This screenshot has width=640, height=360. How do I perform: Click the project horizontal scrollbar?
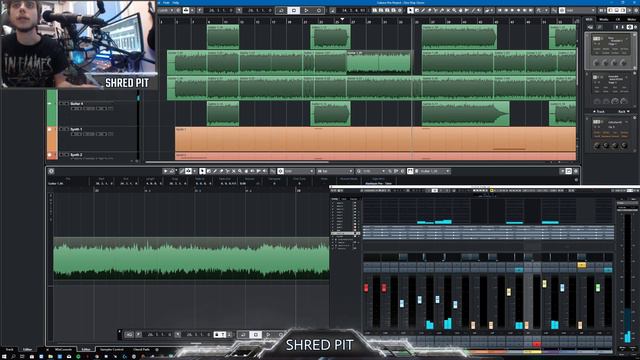click(x=237, y=162)
